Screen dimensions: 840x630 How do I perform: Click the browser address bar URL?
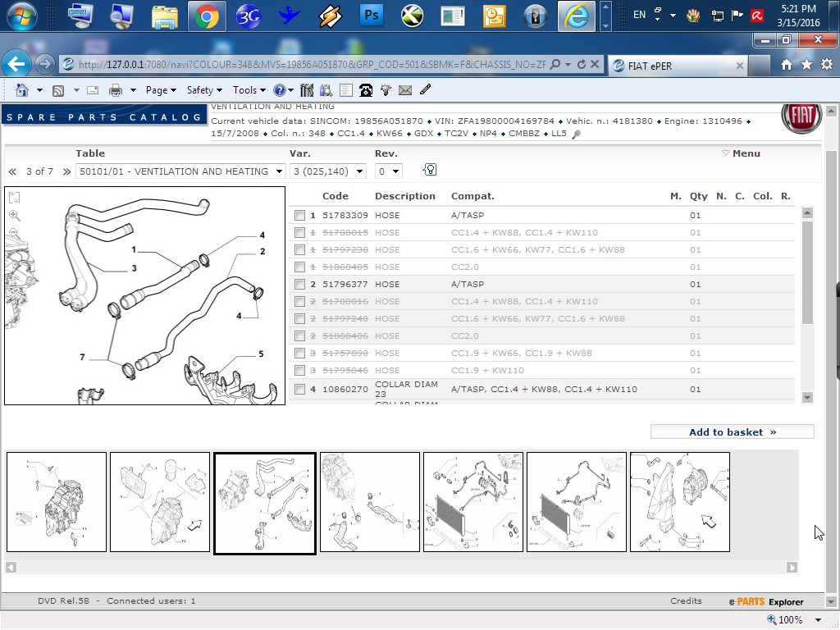click(x=312, y=64)
